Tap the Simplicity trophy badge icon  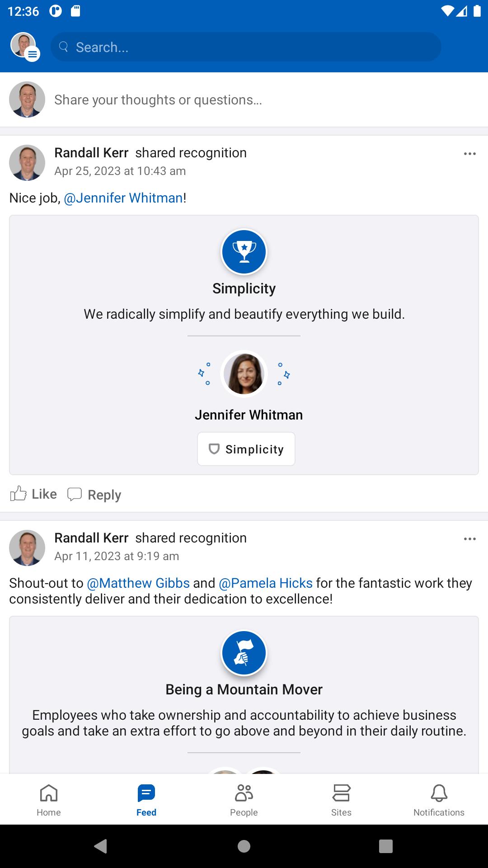coord(244,252)
